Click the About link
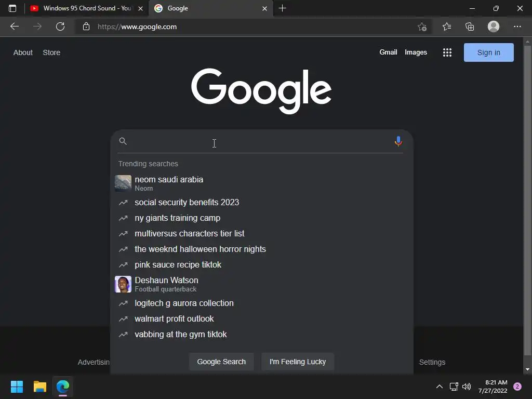The image size is (532, 399). (23, 52)
